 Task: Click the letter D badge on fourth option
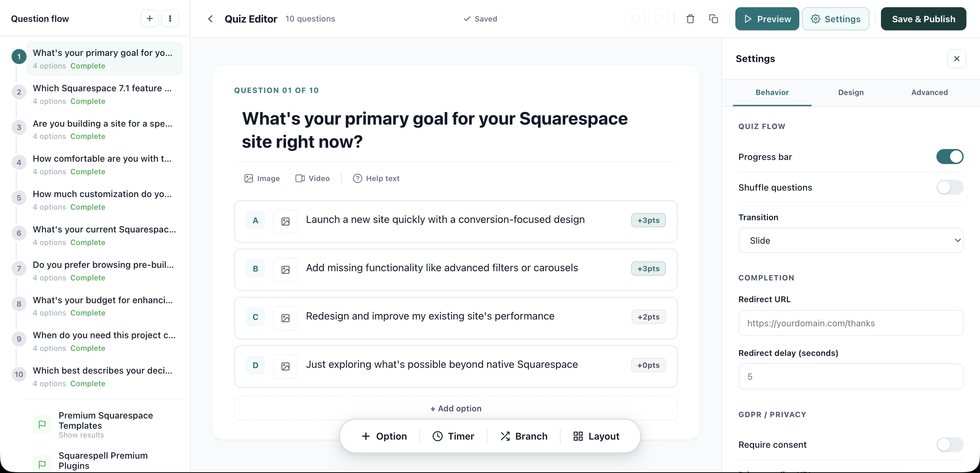coord(255,365)
